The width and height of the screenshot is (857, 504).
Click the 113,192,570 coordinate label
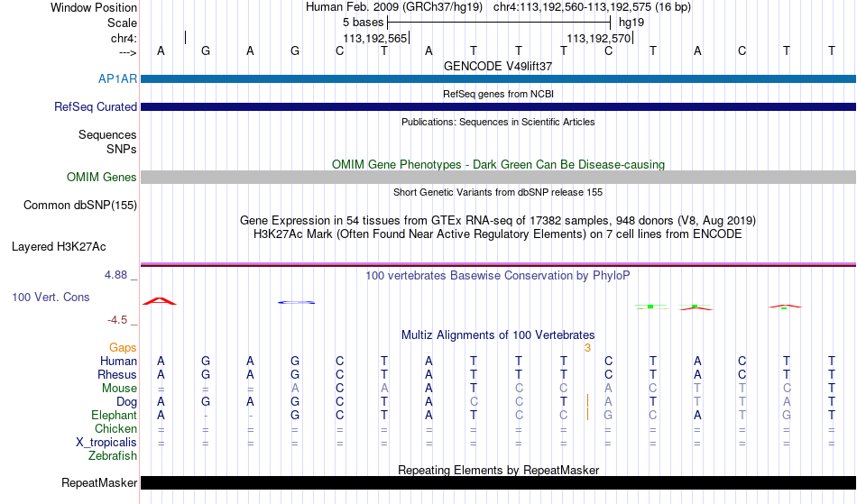click(598, 39)
